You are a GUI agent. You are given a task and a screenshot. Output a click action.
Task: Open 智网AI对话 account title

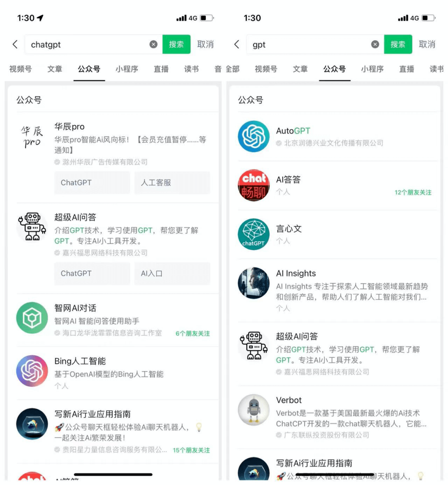click(x=75, y=308)
